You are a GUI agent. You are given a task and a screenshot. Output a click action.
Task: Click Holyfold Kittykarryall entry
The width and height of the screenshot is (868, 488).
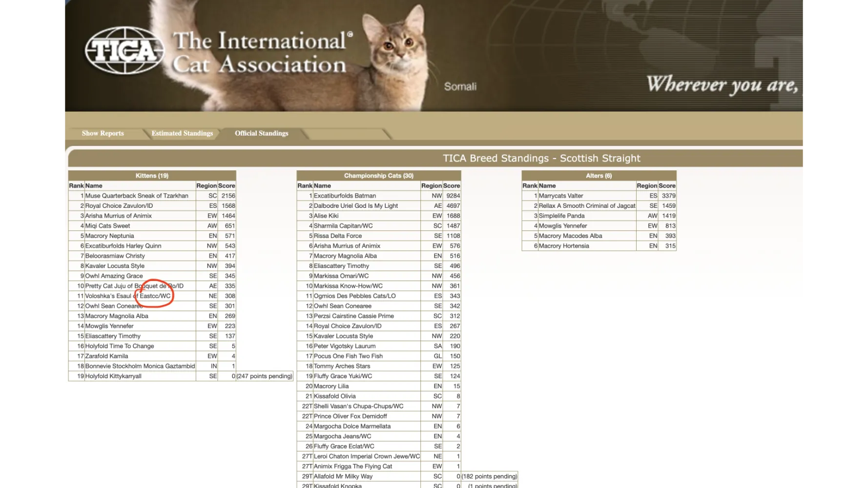tap(113, 376)
